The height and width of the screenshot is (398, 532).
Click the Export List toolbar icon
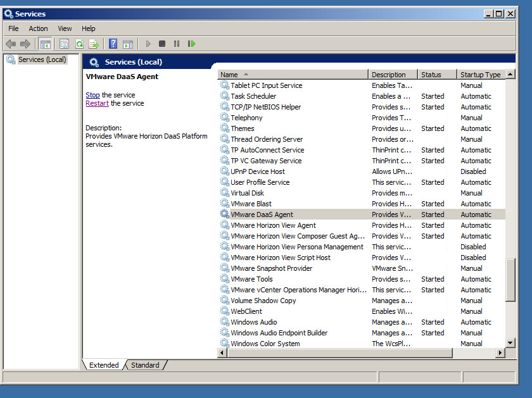pos(94,44)
